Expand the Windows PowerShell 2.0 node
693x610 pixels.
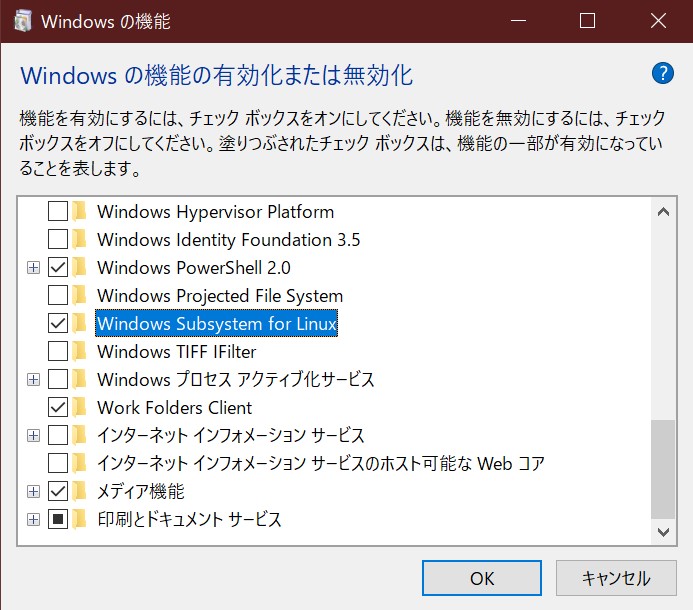[33, 268]
